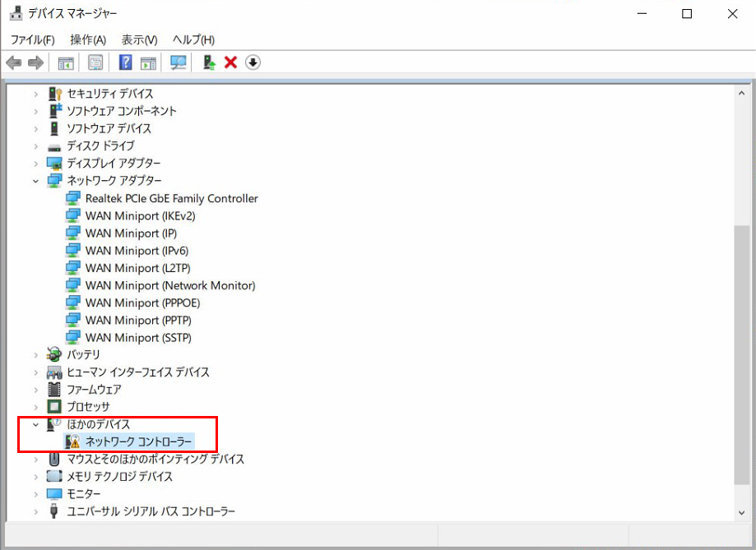Select WAN Miniport (Network Monitor)

coord(170,285)
